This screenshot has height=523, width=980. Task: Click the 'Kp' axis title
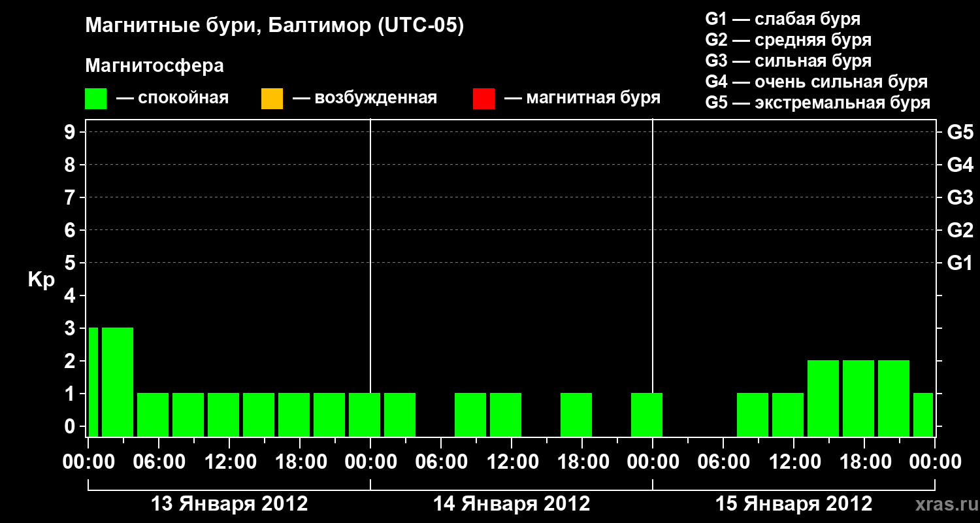[41, 280]
